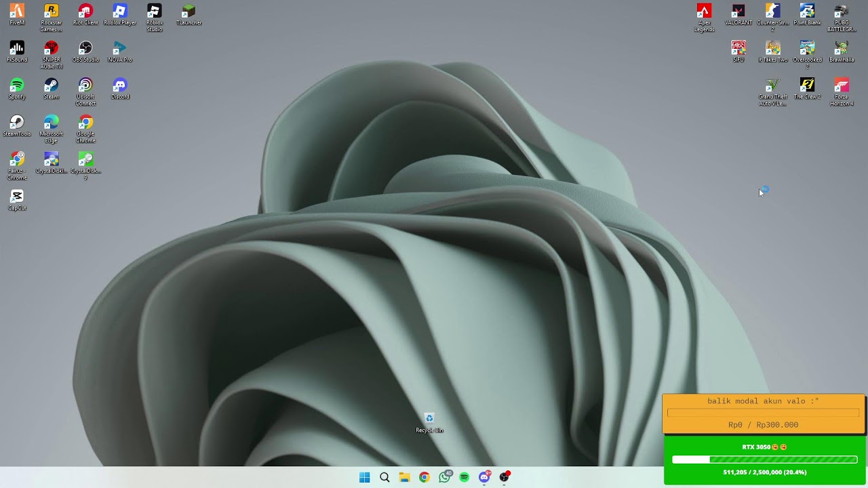Open the CapCut shortcut
This screenshot has height=488, width=868.
click(x=17, y=201)
